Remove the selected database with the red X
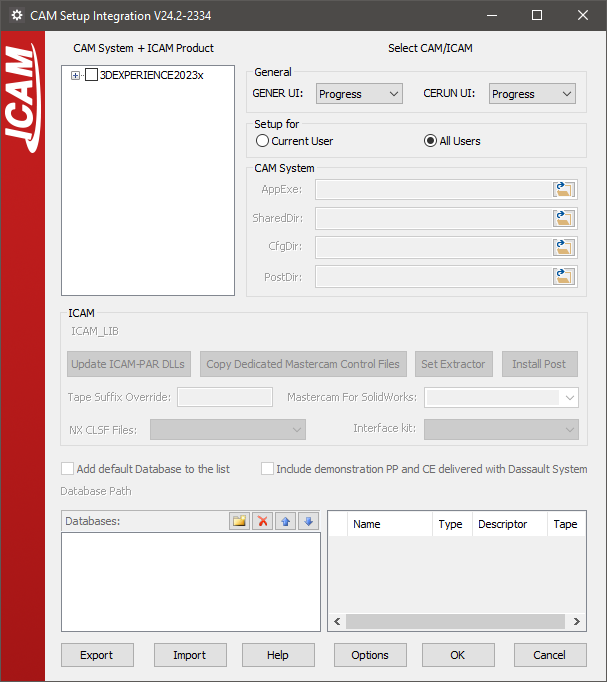The width and height of the screenshot is (607, 682). tap(263, 521)
